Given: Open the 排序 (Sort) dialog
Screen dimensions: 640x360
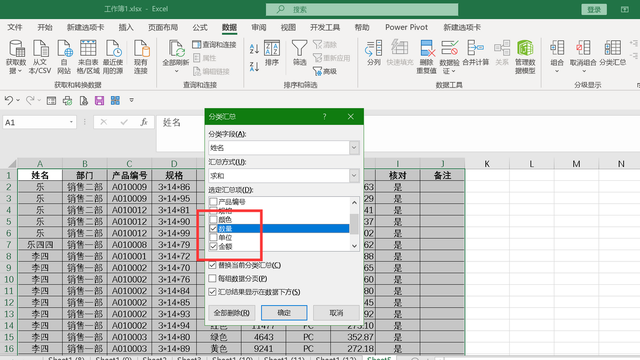Looking at the screenshot, I should 272,53.
